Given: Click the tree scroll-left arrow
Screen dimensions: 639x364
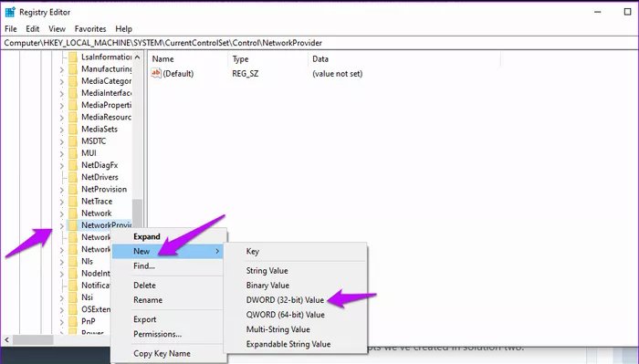Looking at the screenshot, I should click(x=6, y=339).
